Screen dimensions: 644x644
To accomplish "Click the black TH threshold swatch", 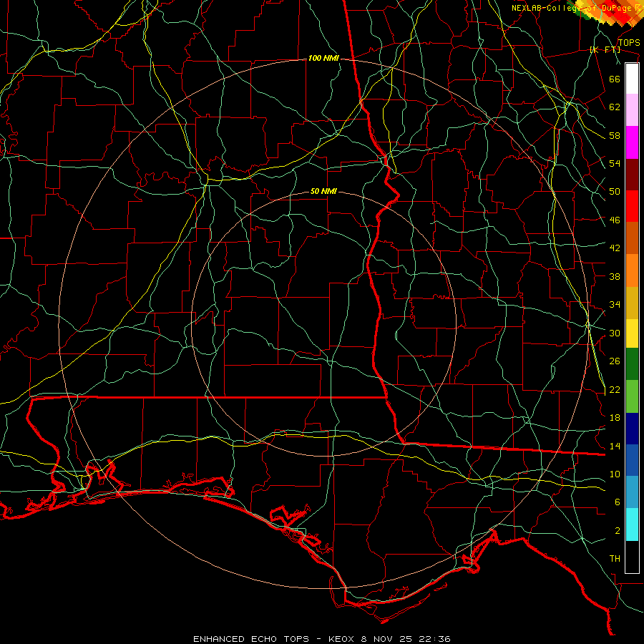I will pyautogui.click(x=632, y=557).
